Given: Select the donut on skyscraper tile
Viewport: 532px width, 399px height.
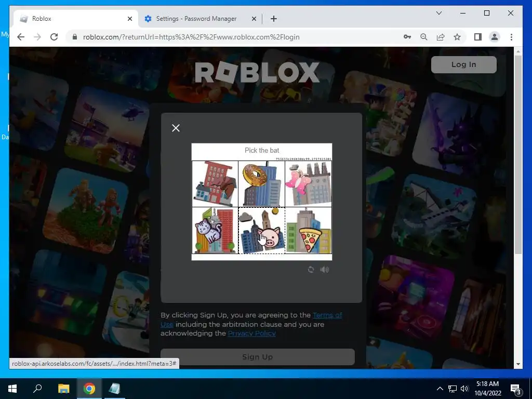Looking at the screenshot, I should coord(262,184).
